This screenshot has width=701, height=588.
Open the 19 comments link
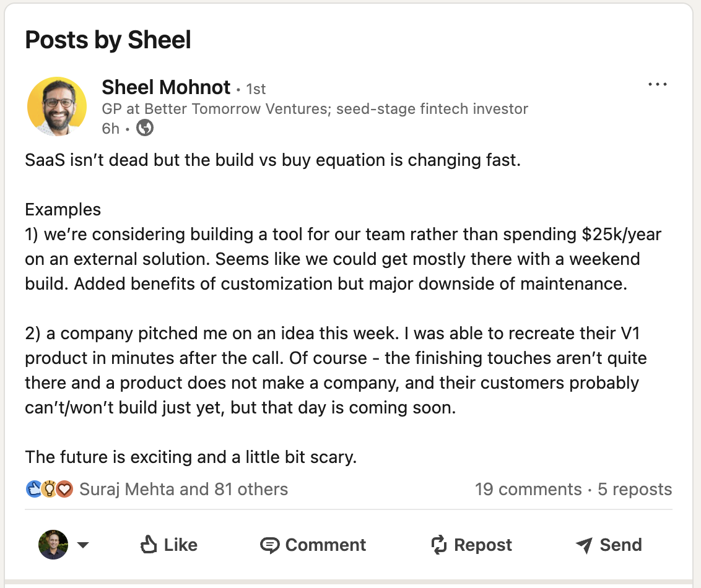coord(528,490)
